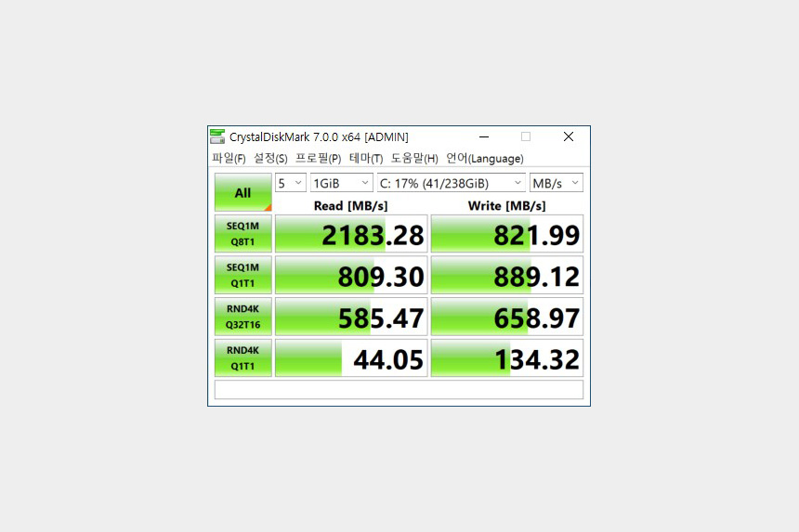Expand the 1GiB test size dropdown
The height and width of the screenshot is (532, 799).
click(x=341, y=183)
